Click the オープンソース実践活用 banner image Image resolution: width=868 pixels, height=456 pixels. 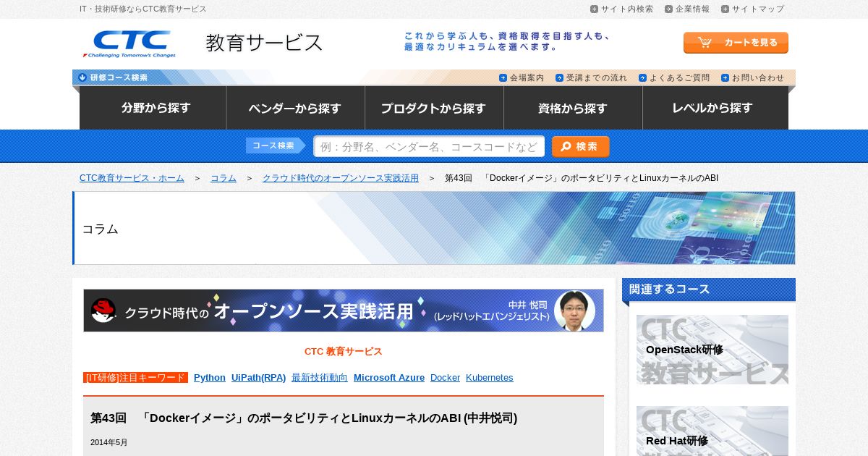point(344,311)
